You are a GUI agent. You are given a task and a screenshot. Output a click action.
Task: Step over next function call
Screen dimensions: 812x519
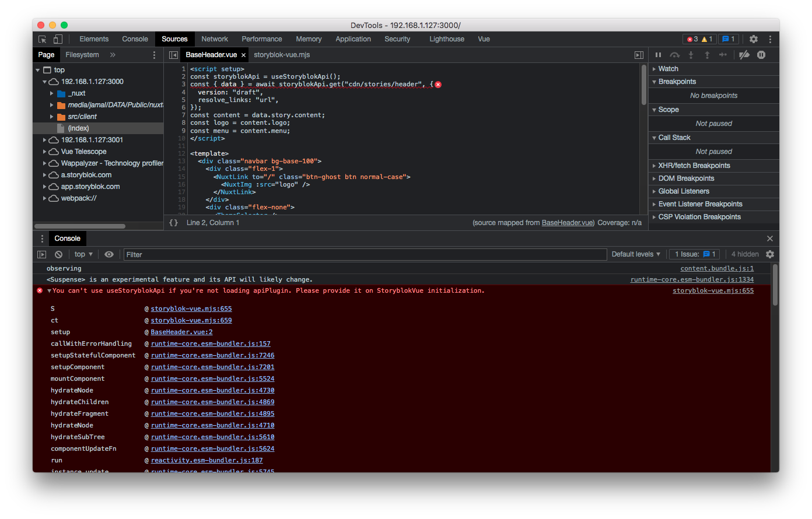coord(675,55)
